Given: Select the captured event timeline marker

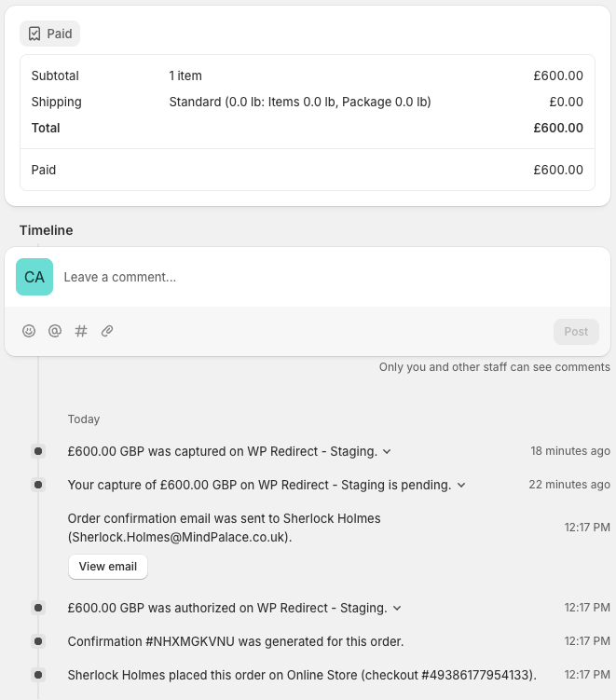Looking at the screenshot, I should [38, 451].
